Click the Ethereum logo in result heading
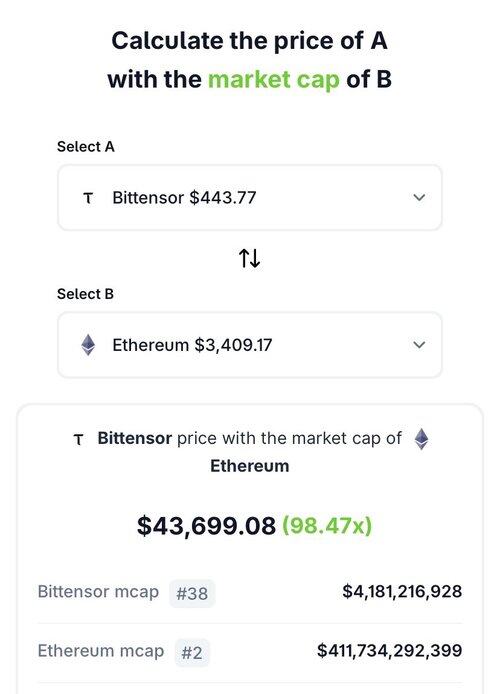Viewport: 500px width, 694px height. click(x=421, y=439)
